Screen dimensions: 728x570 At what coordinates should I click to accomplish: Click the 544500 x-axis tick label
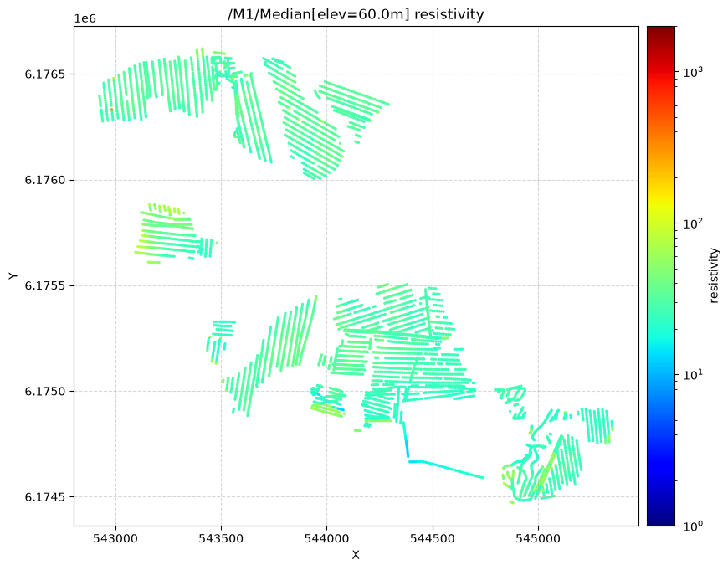[433, 538]
